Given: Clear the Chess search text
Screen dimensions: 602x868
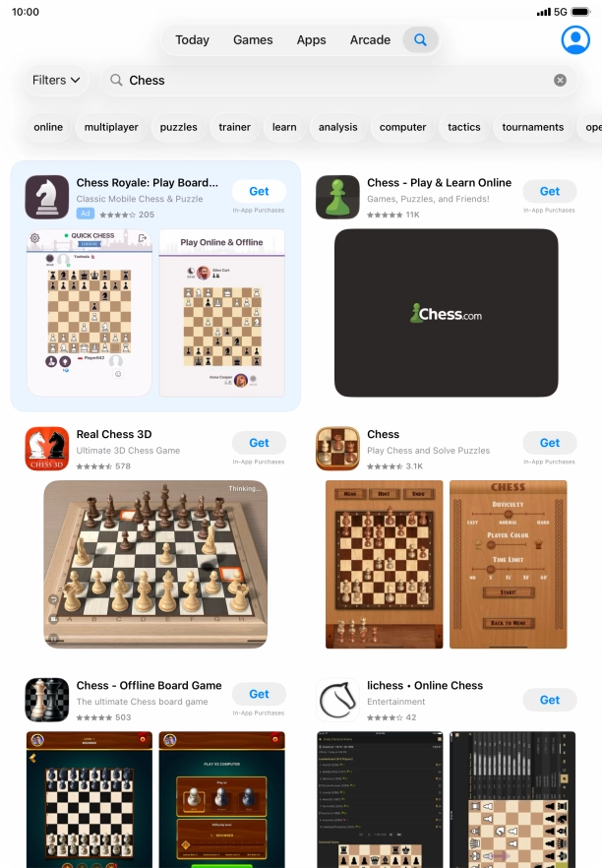Looking at the screenshot, I should (560, 81).
